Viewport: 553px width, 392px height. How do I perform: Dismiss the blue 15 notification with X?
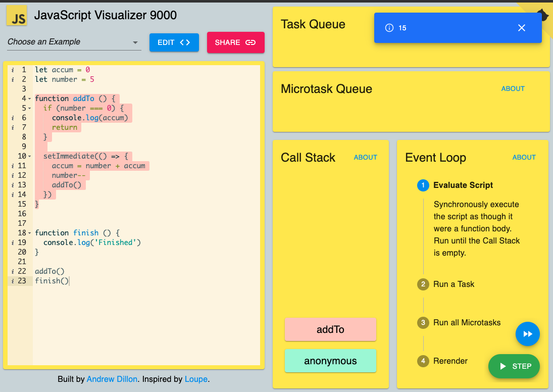pyautogui.click(x=521, y=28)
